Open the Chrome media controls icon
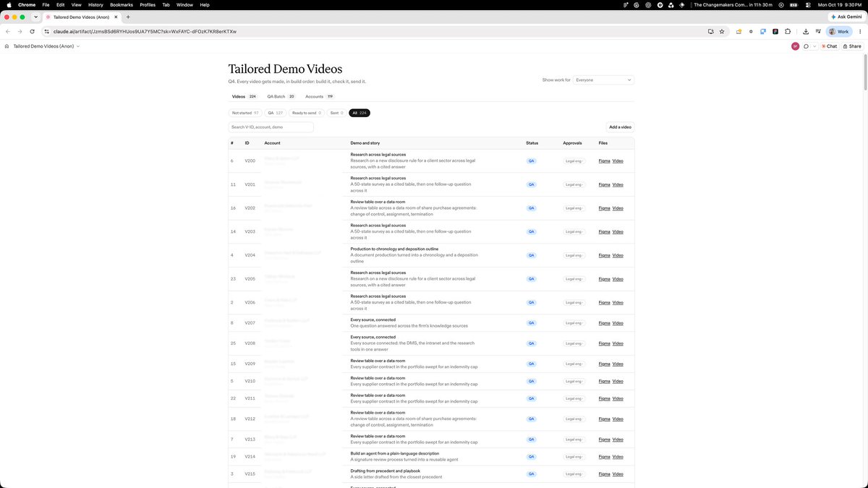 pyautogui.click(x=817, y=31)
